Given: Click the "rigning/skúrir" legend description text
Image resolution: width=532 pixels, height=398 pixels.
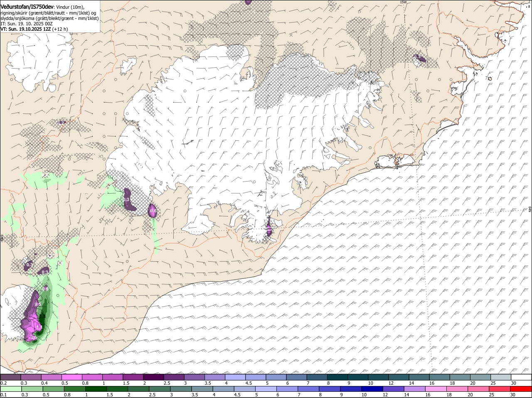Looking at the screenshot, I should coord(14,13).
